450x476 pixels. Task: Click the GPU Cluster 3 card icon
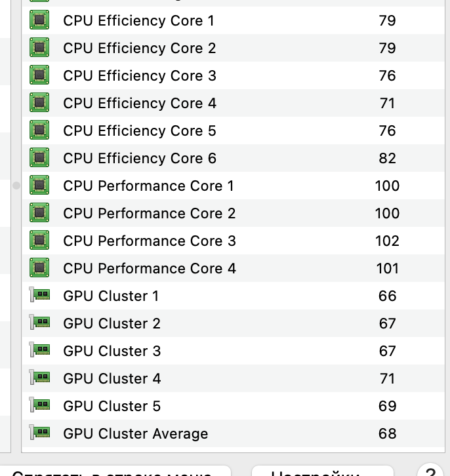pos(39,350)
